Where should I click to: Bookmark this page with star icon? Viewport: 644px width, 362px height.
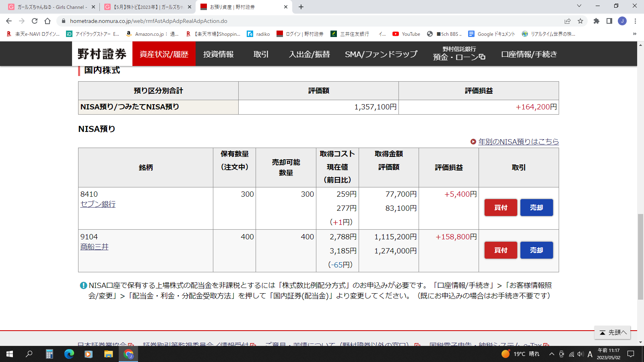[x=580, y=21]
